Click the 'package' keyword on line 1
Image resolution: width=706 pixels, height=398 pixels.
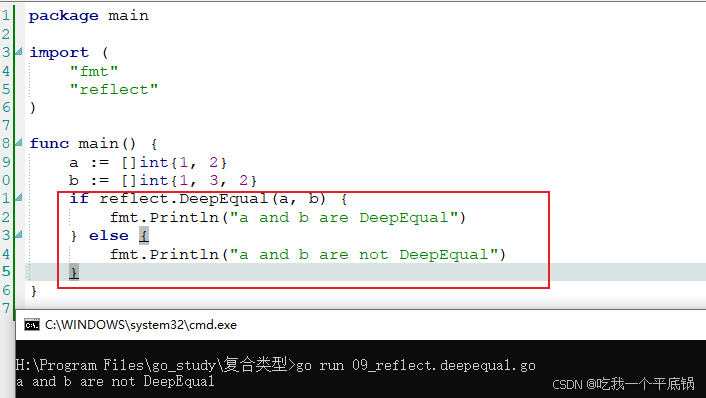(x=63, y=16)
